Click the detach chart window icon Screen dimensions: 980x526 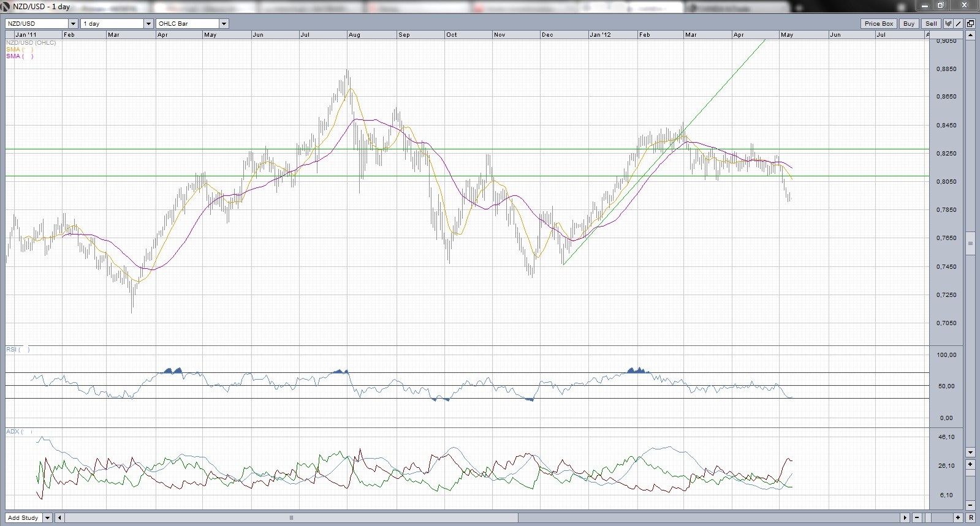[970, 23]
